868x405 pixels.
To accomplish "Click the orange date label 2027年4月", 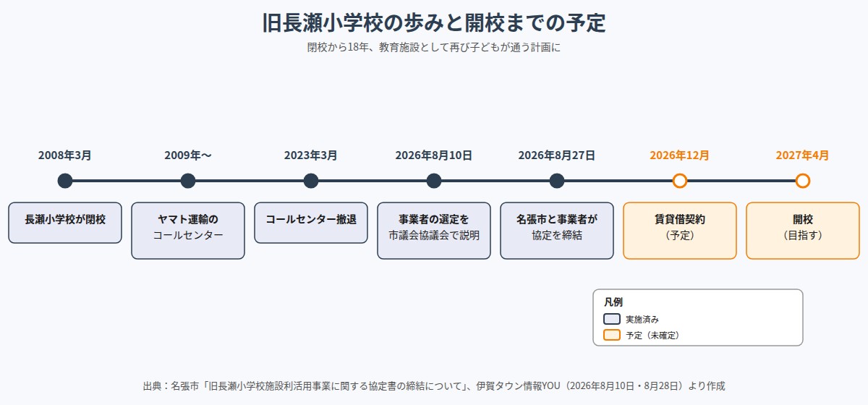I will pyautogui.click(x=803, y=155).
